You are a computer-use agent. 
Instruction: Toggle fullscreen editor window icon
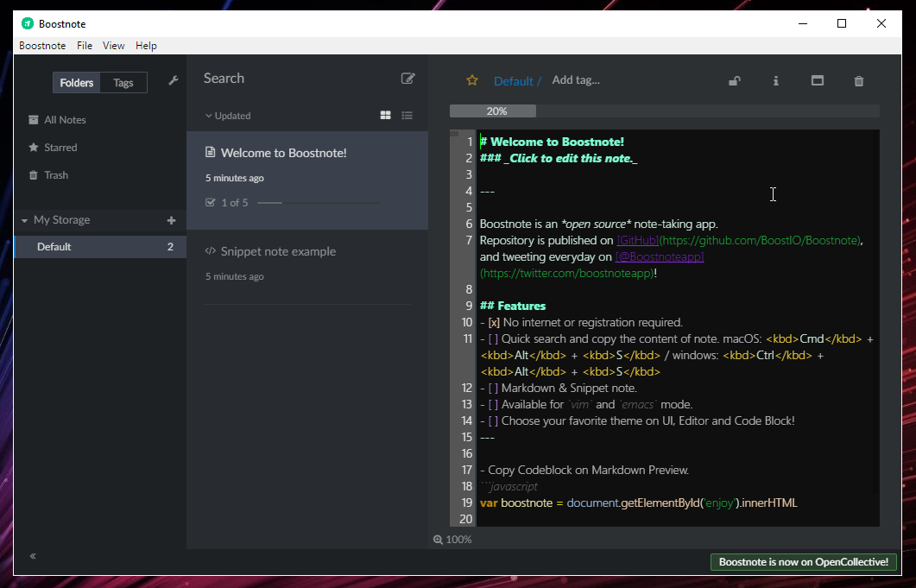(818, 80)
